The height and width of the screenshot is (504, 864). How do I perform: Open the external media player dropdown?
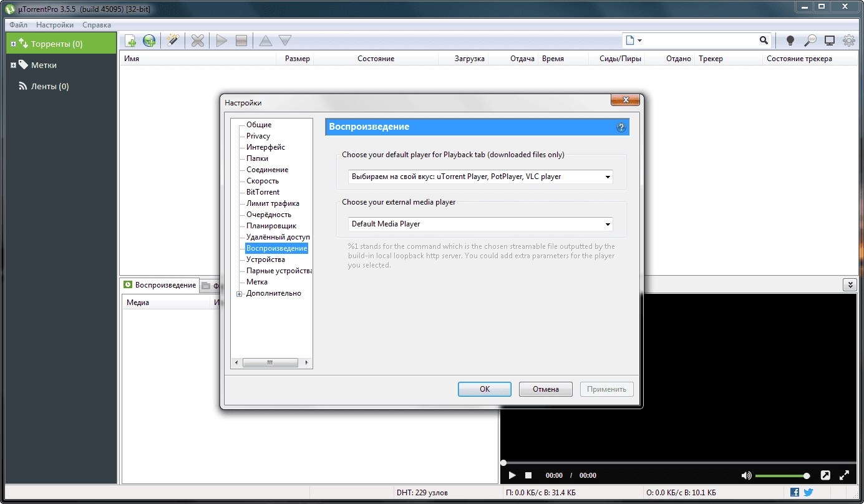coord(480,224)
